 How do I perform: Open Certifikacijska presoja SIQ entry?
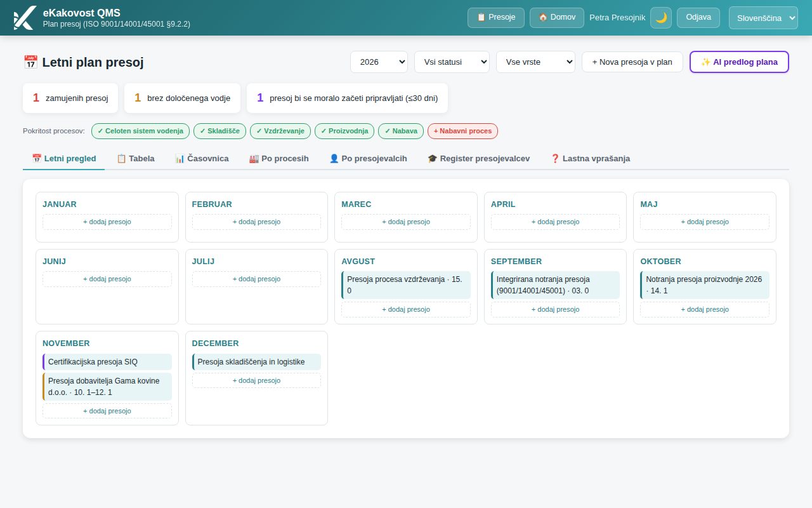pyautogui.click(x=107, y=362)
